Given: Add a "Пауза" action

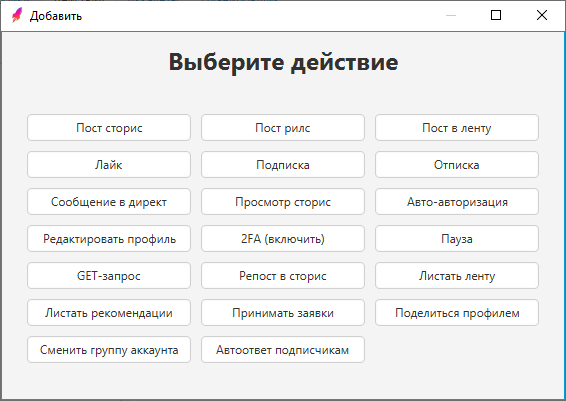Looking at the screenshot, I should click(457, 239).
